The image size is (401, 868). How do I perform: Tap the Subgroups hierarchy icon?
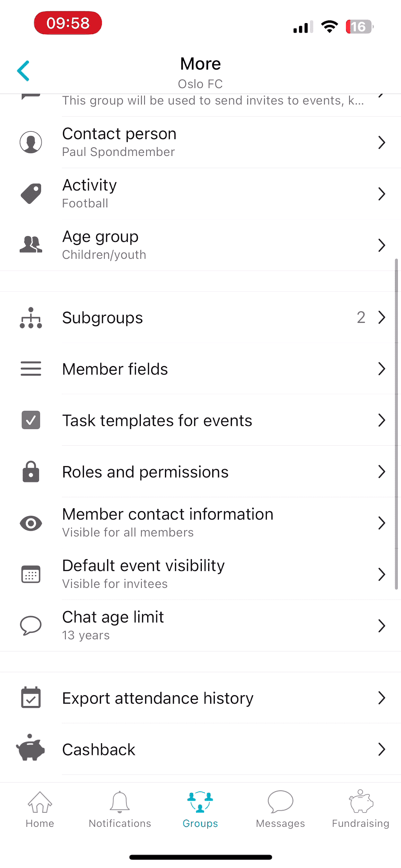[31, 318]
